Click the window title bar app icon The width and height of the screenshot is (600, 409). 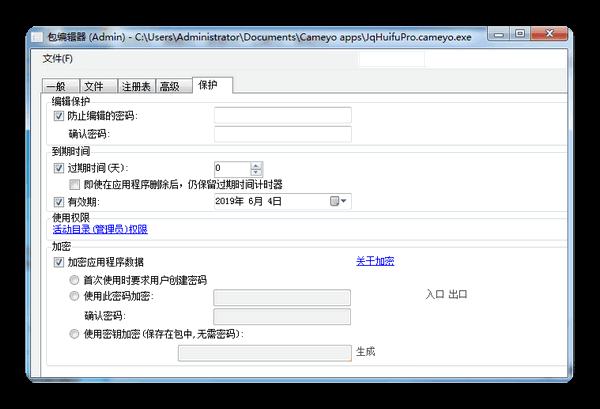(x=37, y=37)
